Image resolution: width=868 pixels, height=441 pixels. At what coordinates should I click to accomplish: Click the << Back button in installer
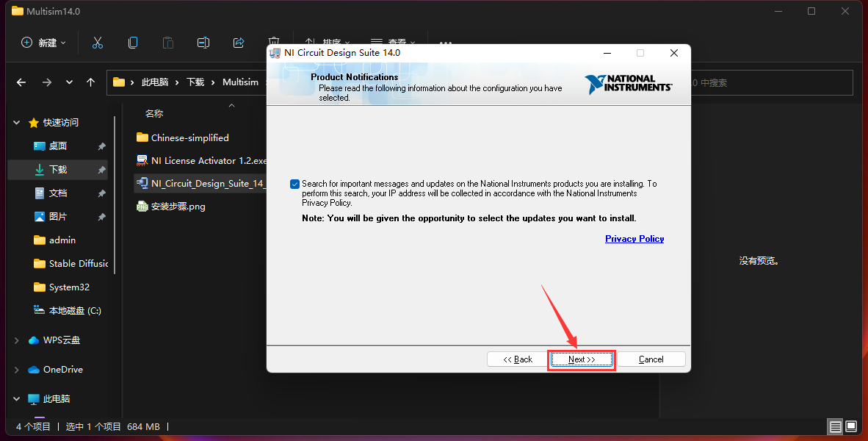(518, 359)
